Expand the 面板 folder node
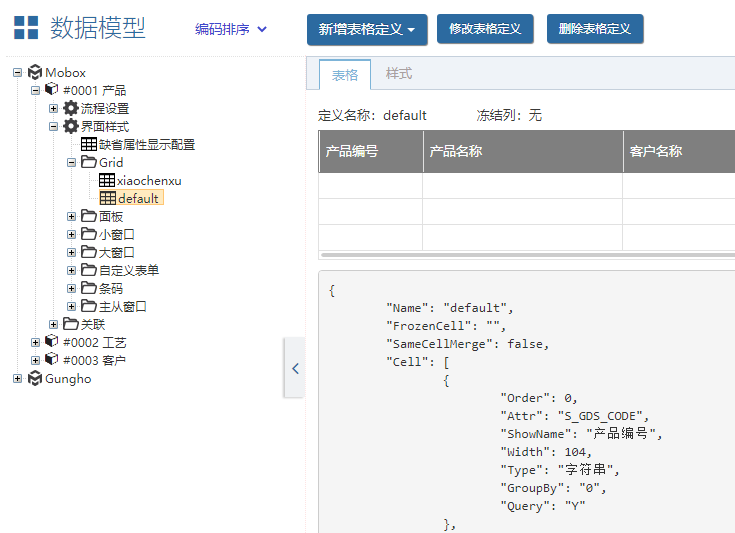The image size is (735, 533). tap(72, 217)
